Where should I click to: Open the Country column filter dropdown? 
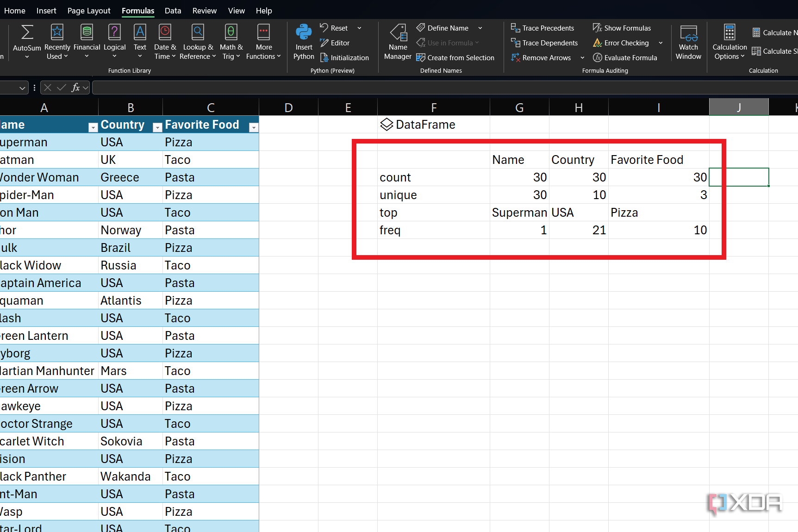[157, 128]
